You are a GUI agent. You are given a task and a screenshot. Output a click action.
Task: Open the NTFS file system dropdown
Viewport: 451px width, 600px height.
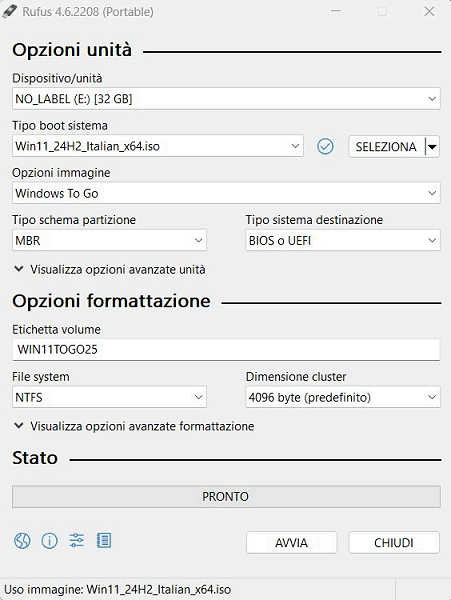(109, 397)
